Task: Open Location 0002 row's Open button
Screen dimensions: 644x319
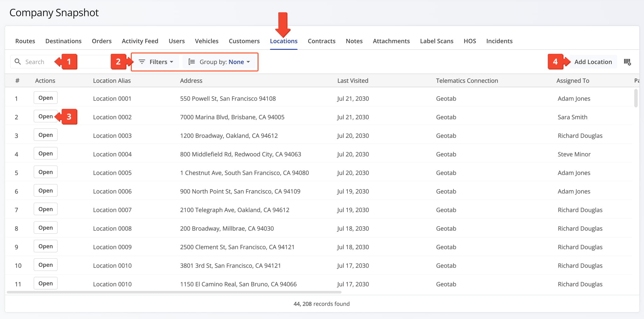Action: click(x=46, y=116)
